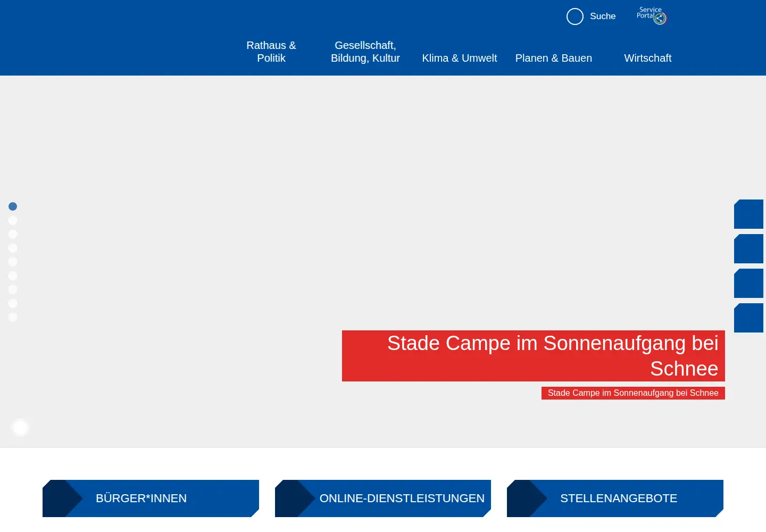Click the dark arrow on the BÜRGER*INNEN tile
The width and height of the screenshot is (766, 532).
(63, 498)
